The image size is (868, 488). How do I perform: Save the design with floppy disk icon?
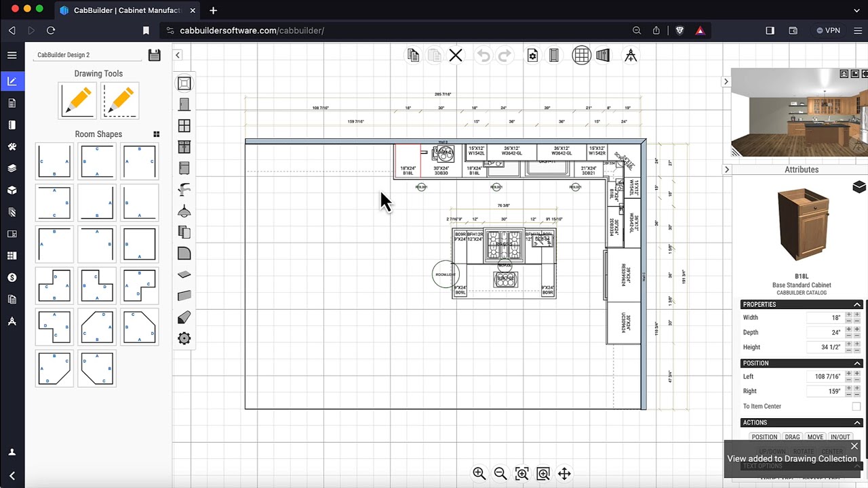click(x=155, y=55)
